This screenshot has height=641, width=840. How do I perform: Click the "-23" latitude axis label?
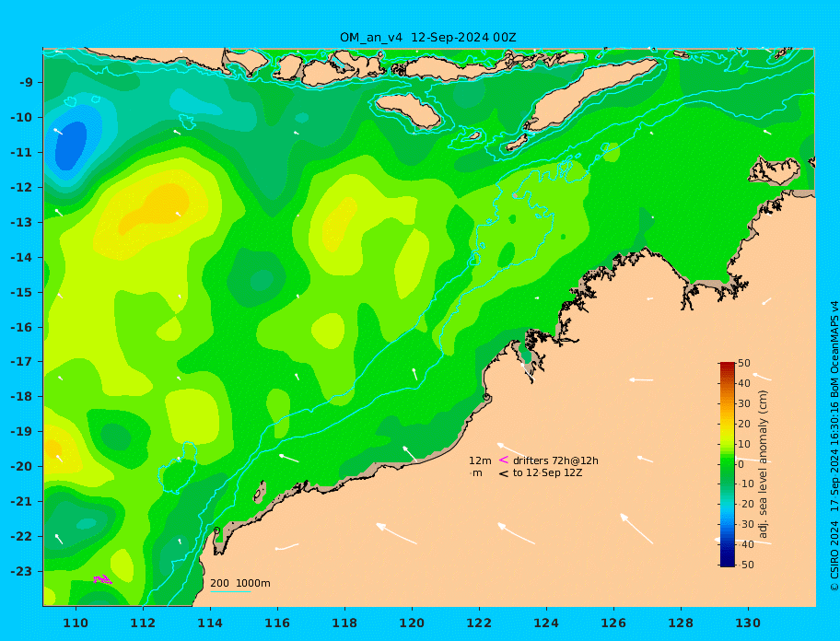coord(21,571)
